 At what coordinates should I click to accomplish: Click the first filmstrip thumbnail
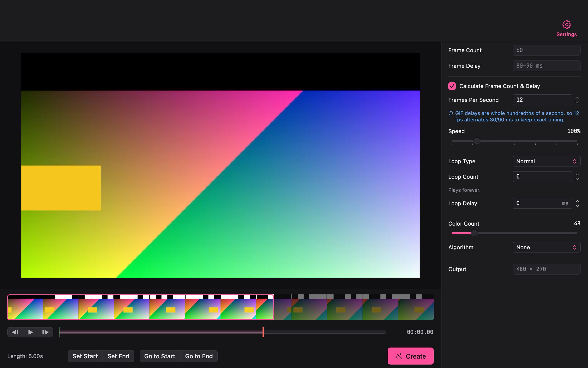tap(25, 307)
